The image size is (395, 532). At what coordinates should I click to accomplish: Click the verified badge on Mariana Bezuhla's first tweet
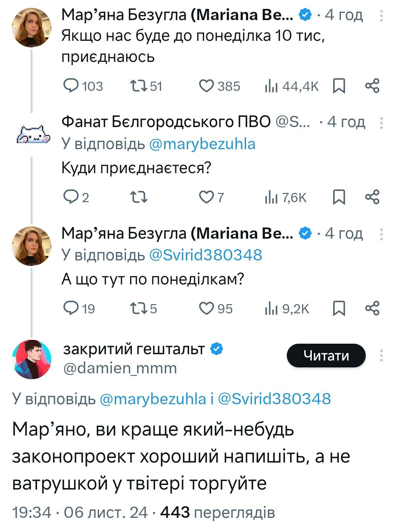click(305, 15)
